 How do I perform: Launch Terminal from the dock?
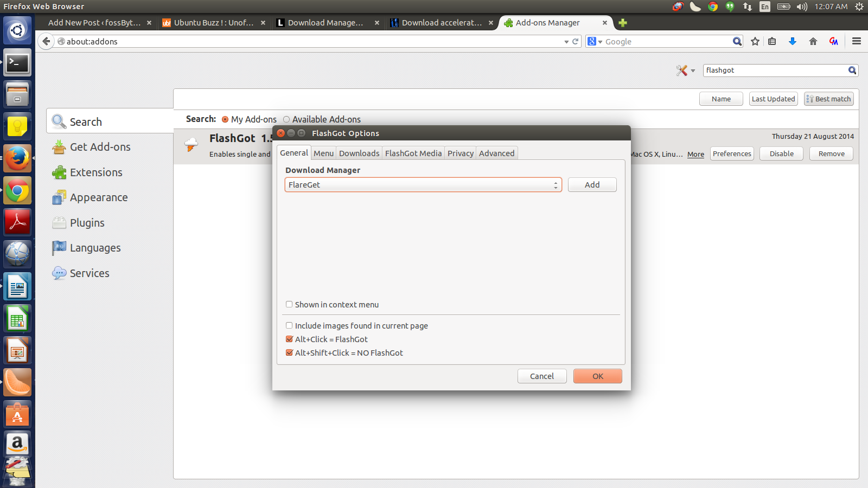(17, 63)
